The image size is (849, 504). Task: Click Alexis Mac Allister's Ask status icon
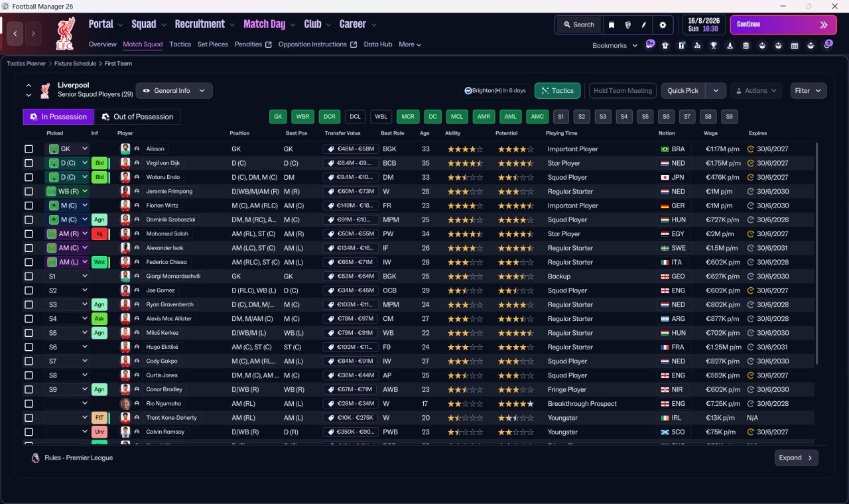pos(99,319)
